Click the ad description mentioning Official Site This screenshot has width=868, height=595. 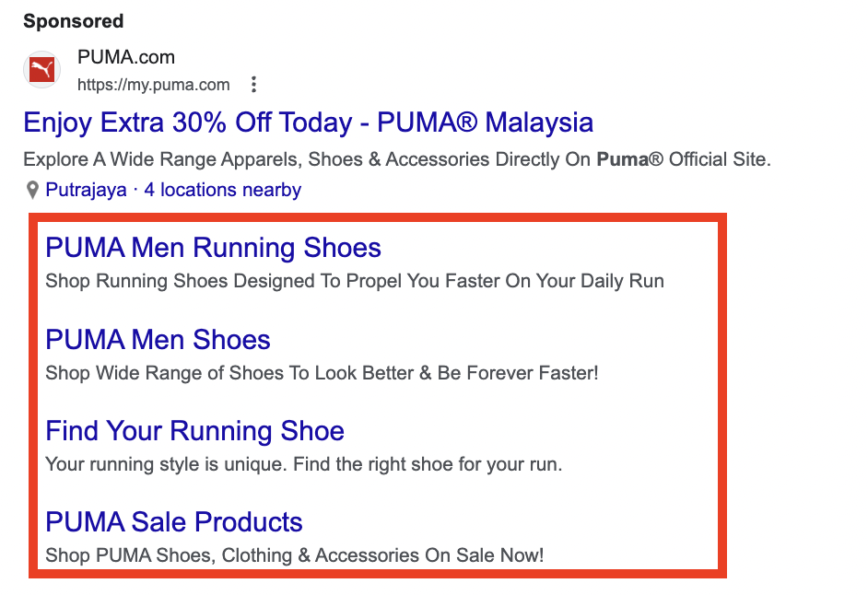tap(397, 159)
